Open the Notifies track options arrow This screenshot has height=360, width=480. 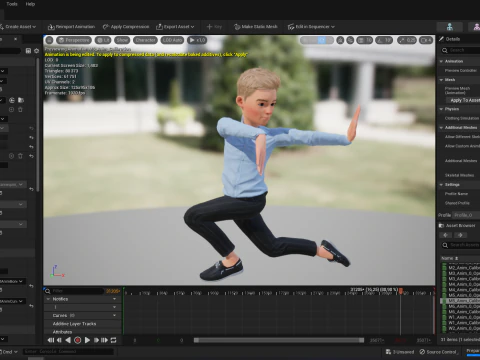[x=114, y=299]
